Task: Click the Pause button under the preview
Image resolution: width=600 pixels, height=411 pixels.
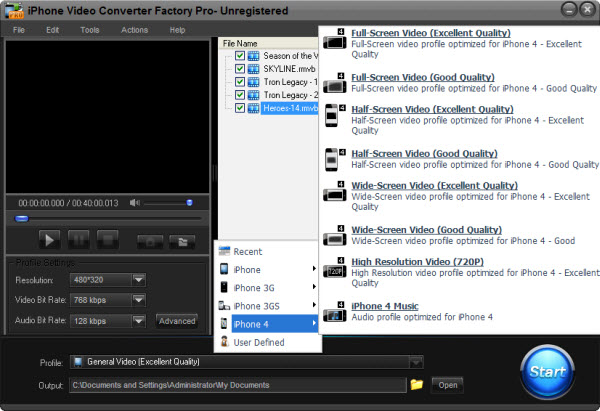Action: coord(78,240)
